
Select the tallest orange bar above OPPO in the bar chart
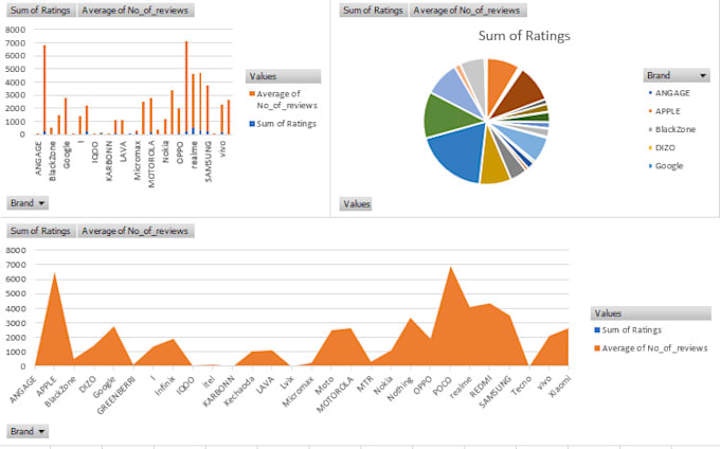coord(186,88)
